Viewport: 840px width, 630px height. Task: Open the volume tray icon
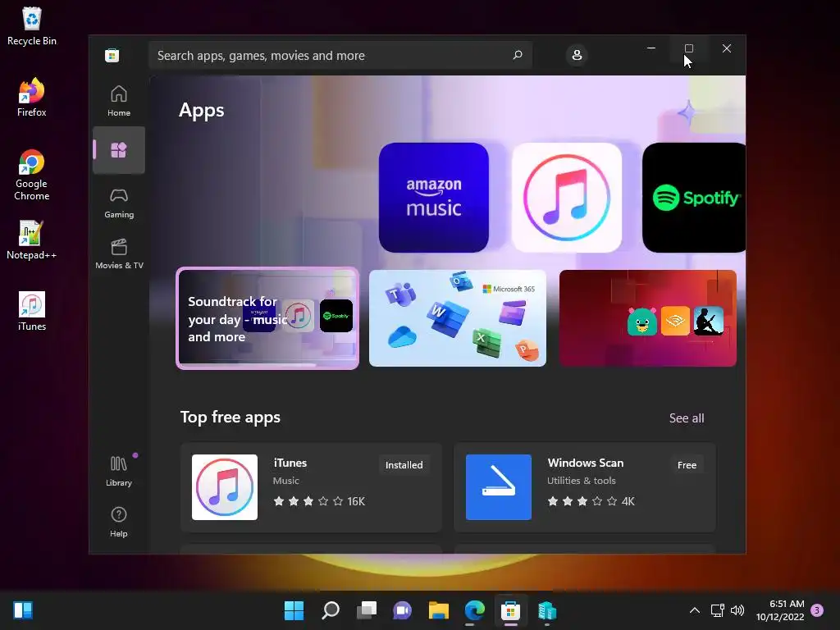point(737,610)
